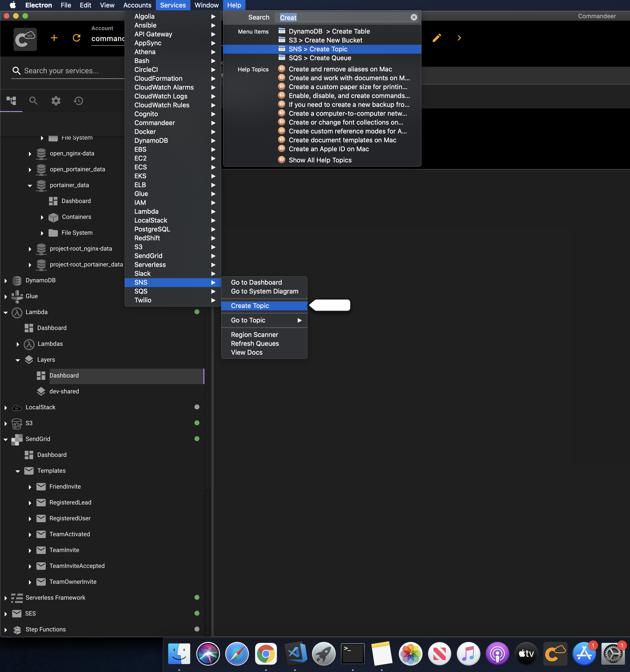This screenshot has height=672, width=630.
Task: Open Google Chrome from the dock
Action: click(266, 653)
